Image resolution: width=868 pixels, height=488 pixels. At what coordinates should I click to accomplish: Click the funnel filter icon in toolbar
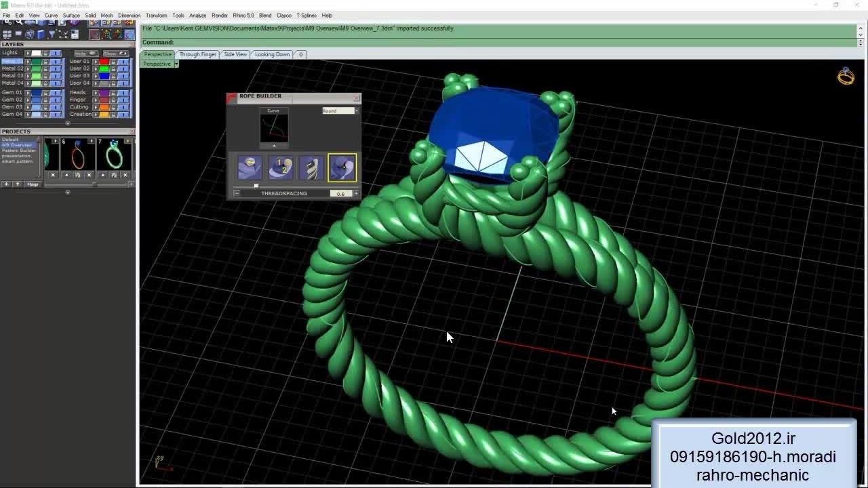52,34
